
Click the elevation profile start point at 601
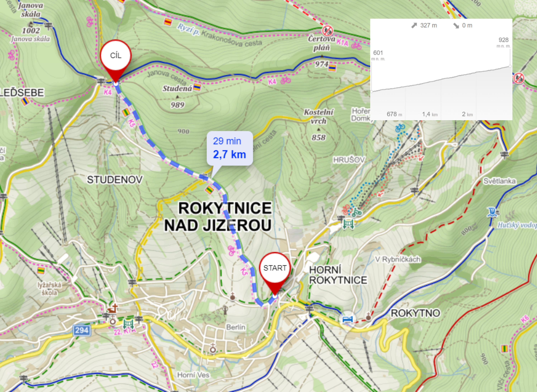pos(372,91)
